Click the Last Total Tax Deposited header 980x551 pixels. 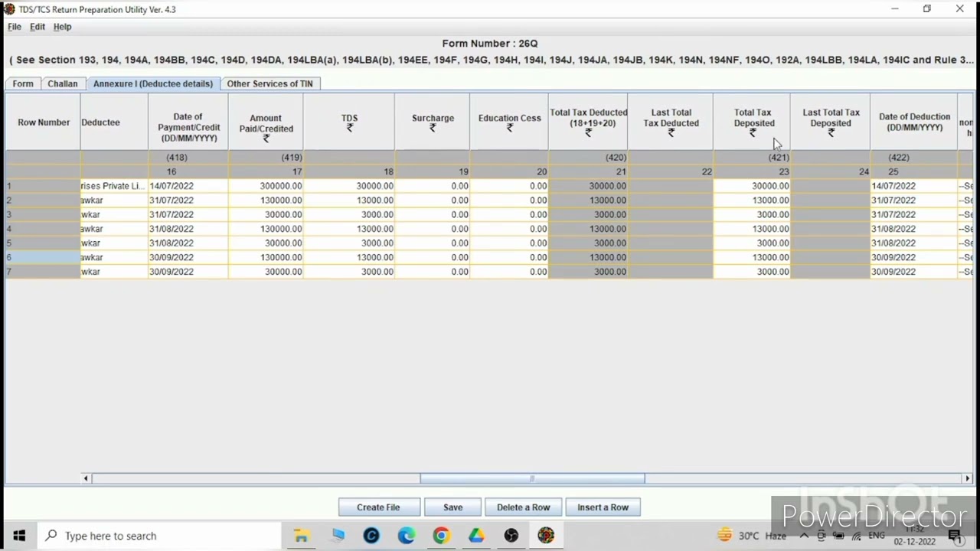click(831, 122)
